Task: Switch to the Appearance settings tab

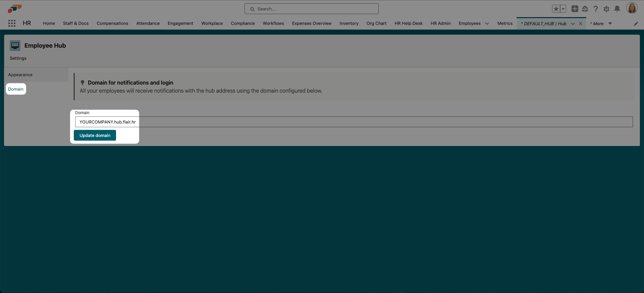Action: tap(20, 75)
